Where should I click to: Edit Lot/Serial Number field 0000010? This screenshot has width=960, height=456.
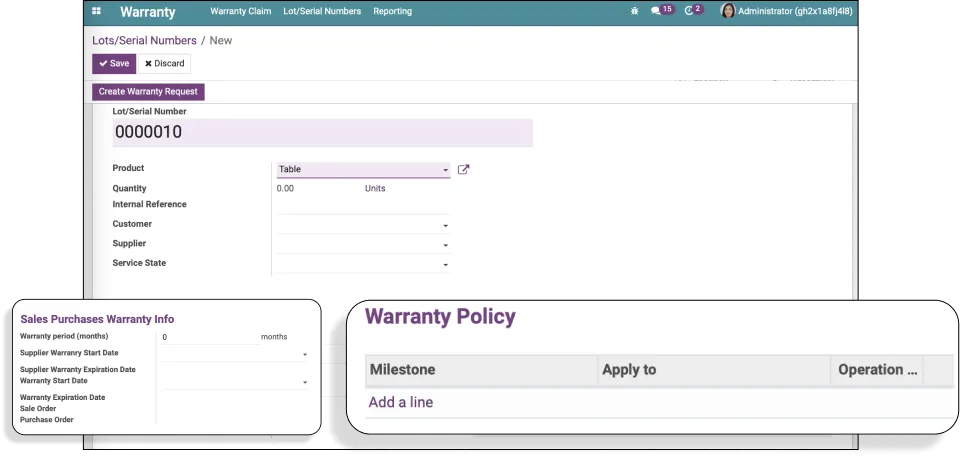coord(323,132)
